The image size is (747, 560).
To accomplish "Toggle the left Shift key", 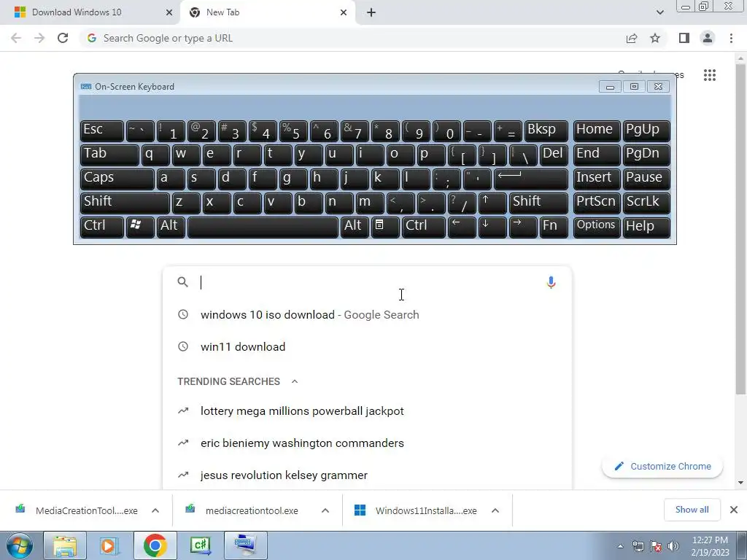I will (125, 203).
